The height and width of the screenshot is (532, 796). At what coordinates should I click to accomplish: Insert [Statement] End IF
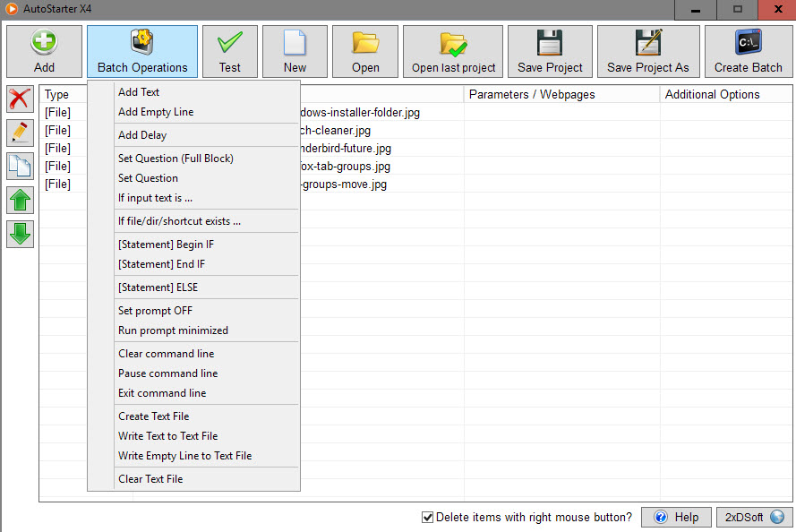tap(193, 264)
